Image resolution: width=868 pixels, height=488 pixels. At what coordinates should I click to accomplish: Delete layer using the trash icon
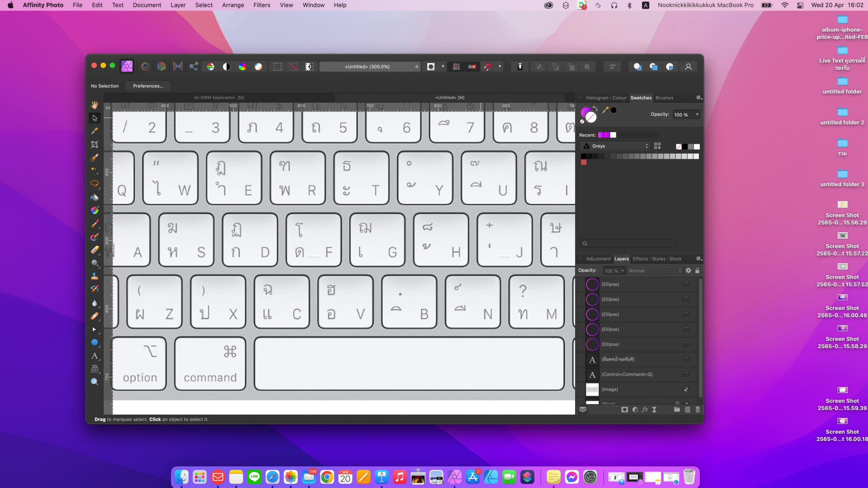click(697, 409)
